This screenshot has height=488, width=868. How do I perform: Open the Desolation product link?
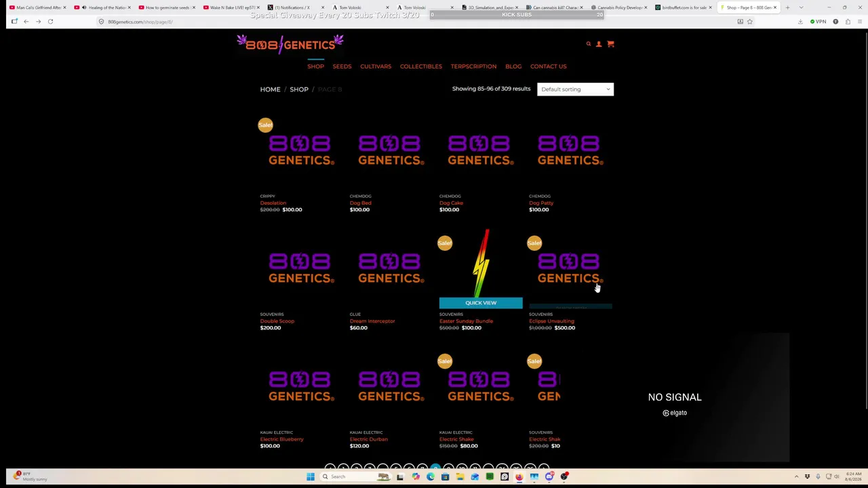[x=273, y=203]
